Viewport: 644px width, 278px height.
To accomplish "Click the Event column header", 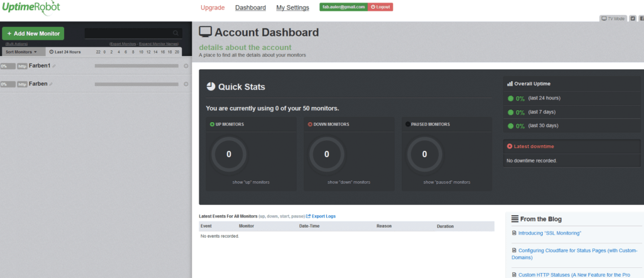I will click(206, 226).
